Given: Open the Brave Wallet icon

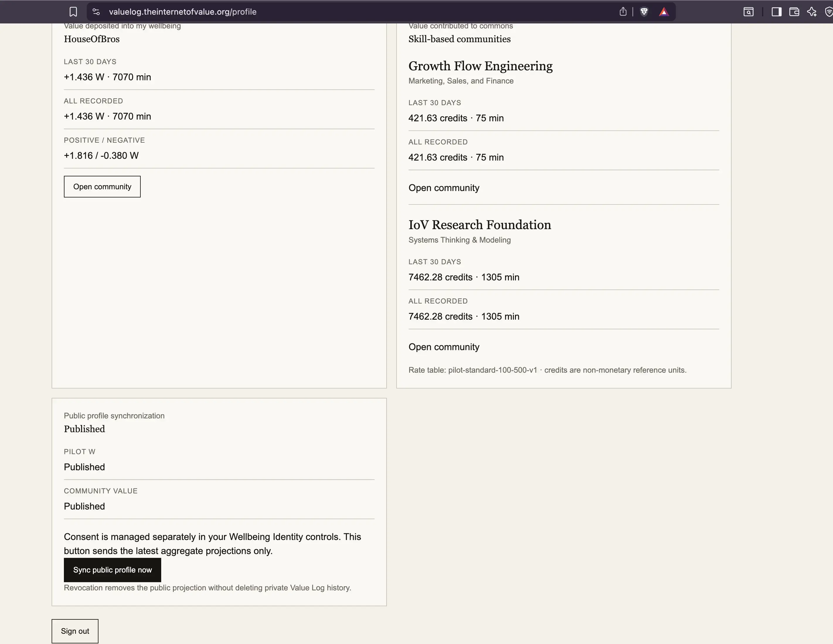Looking at the screenshot, I should coord(794,12).
